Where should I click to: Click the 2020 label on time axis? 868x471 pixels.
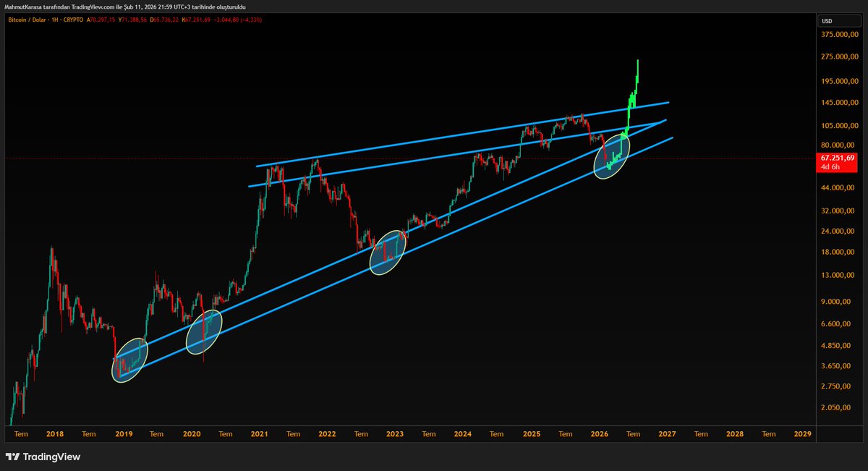[192, 434]
